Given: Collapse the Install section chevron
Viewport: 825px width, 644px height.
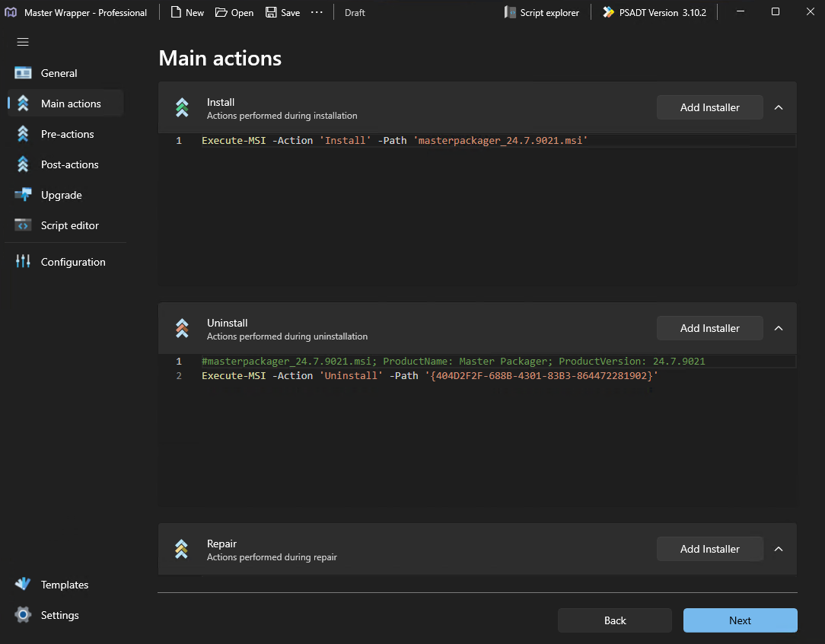Looking at the screenshot, I should click(x=779, y=107).
